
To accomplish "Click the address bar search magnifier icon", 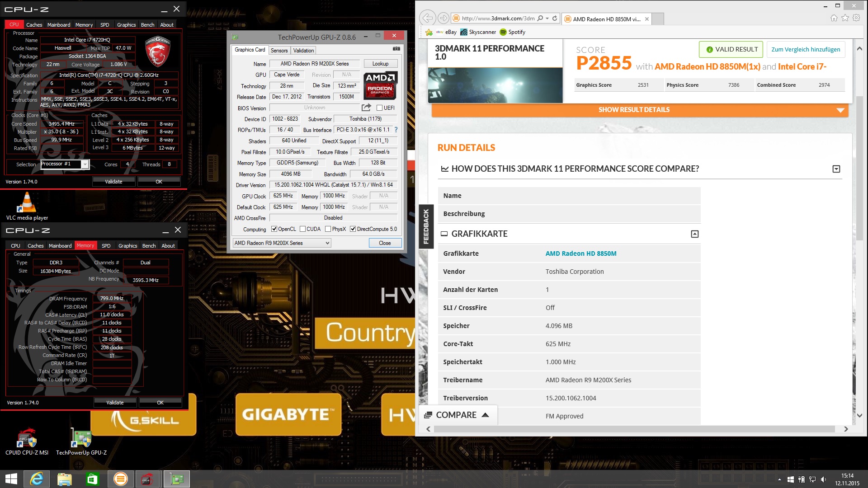I will click(x=540, y=19).
